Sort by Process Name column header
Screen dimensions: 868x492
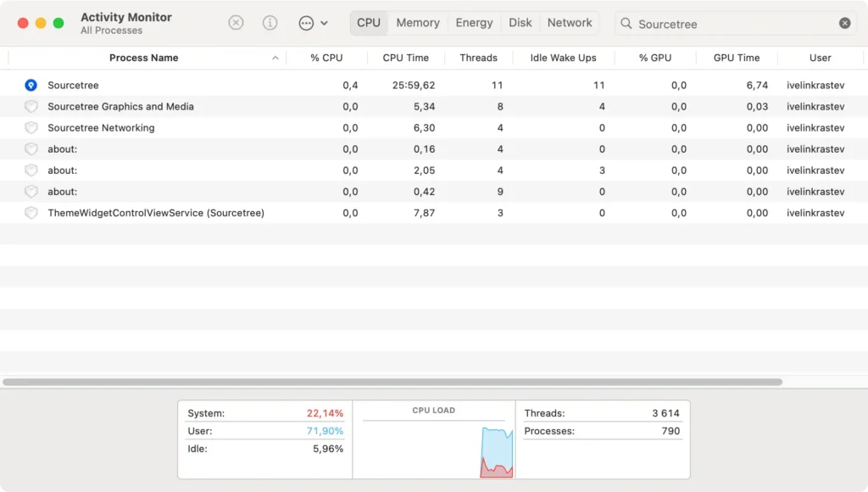click(x=143, y=58)
